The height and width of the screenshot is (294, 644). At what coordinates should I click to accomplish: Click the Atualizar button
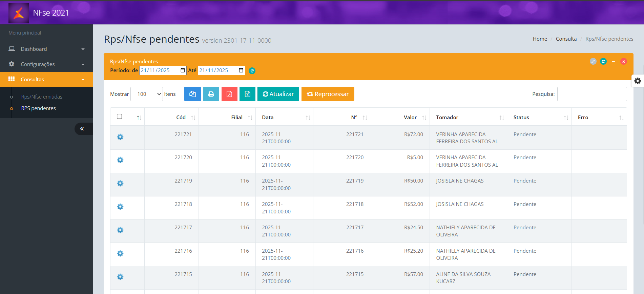[x=278, y=94]
